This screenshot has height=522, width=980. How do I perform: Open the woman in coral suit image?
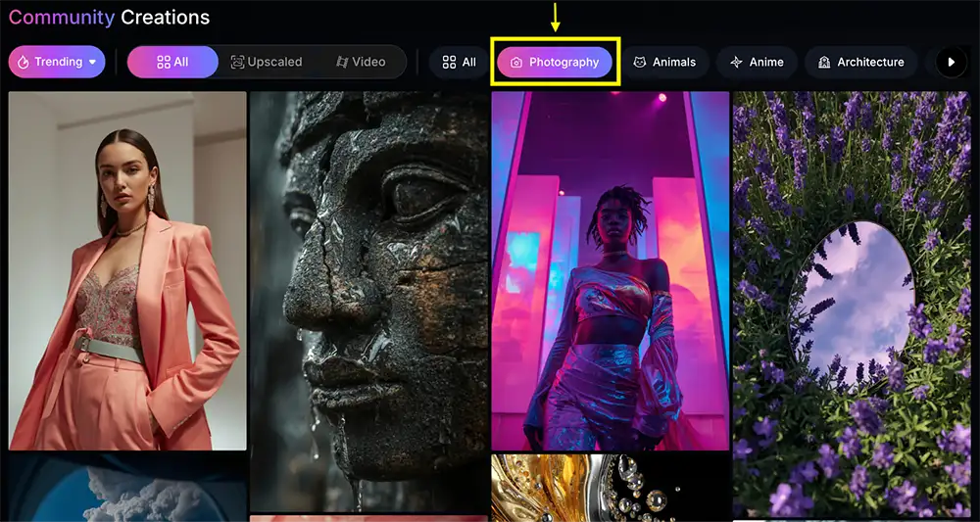[x=127, y=270]
